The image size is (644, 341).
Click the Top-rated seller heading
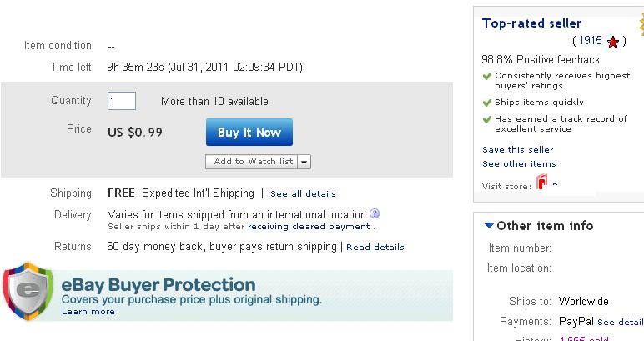click(x=531, y=23)
